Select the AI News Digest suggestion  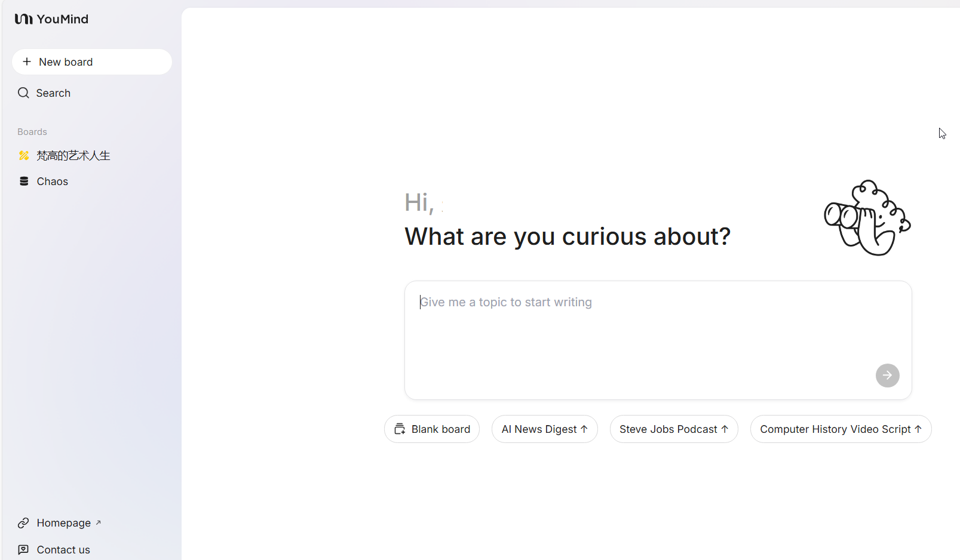(x=544, y=429)
